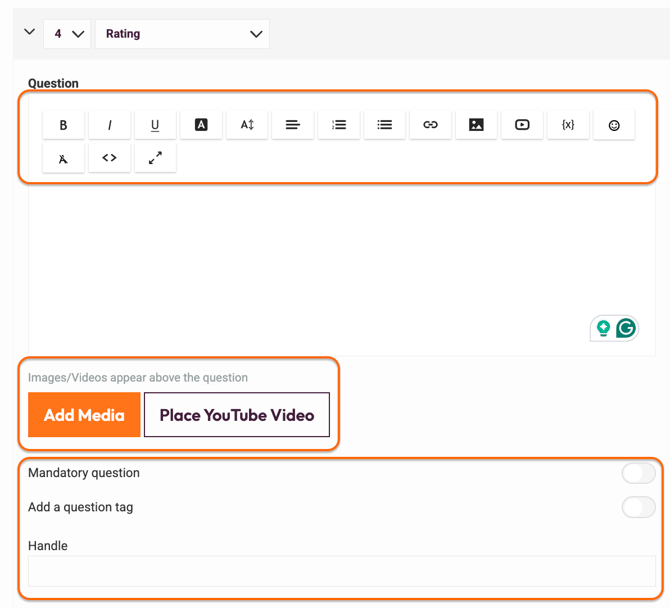Click Place YouTube Video button
Screen dimensions: 670x608
237,415
